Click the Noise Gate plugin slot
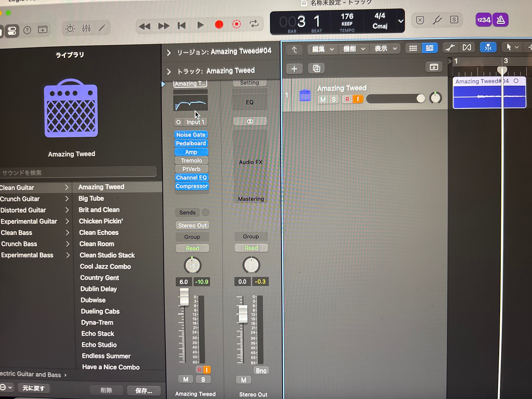Viewport: 532px width, 399px height. (191, 135)
